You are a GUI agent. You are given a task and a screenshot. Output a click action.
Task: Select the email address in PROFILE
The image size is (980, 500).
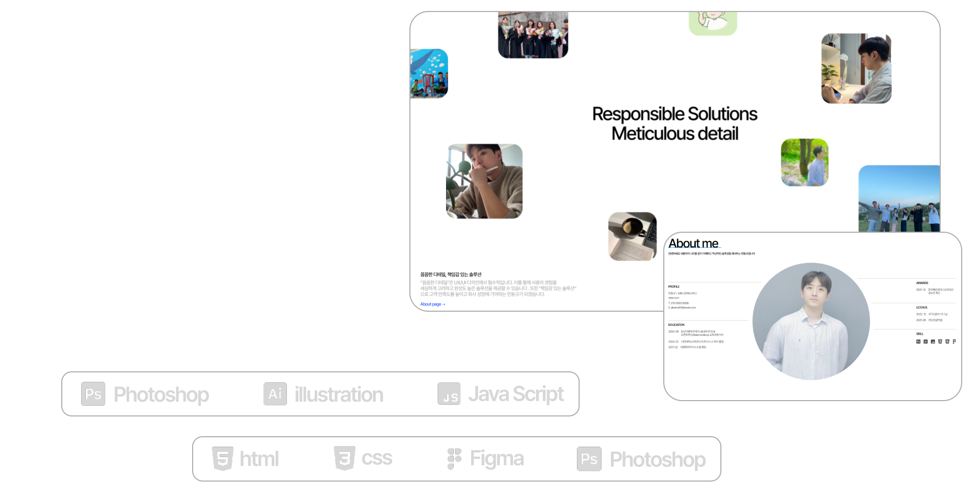(683, 308)
